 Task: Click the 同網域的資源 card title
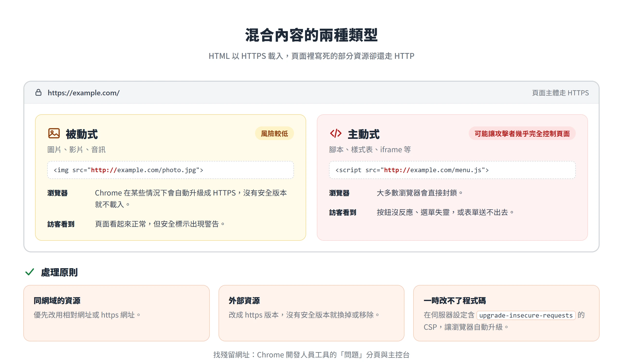tap(57, 301)
